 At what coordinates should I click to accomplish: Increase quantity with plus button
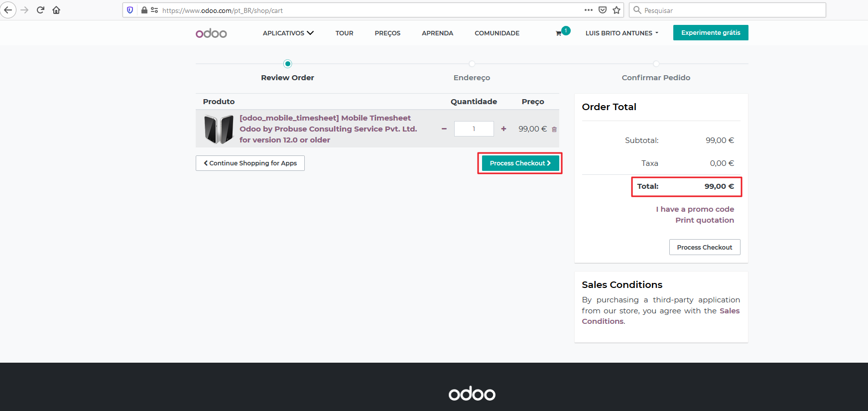coord(503,129)
